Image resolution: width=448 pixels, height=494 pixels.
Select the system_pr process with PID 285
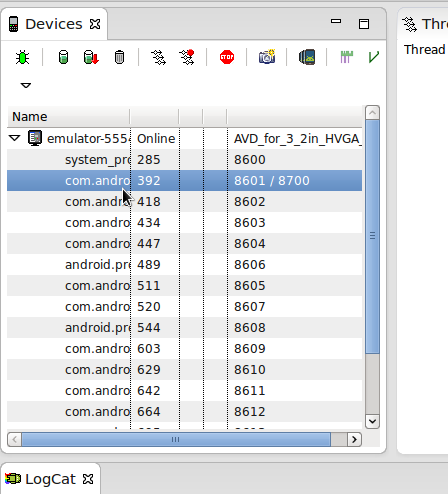184,160
